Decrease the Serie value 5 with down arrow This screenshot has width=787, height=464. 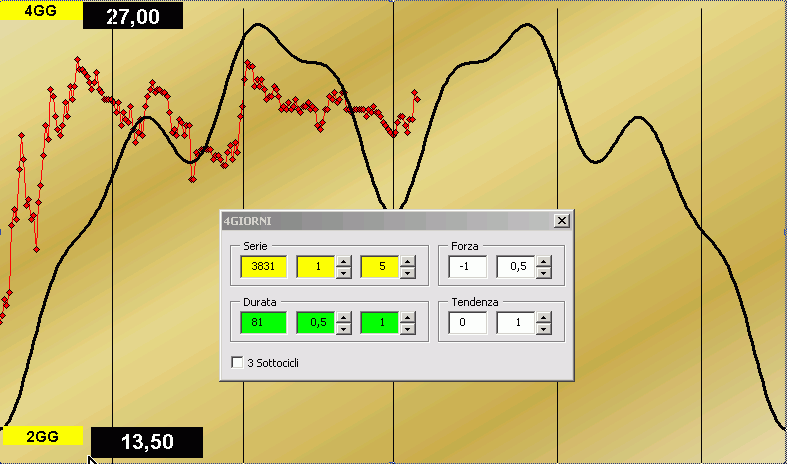[408, 272]
